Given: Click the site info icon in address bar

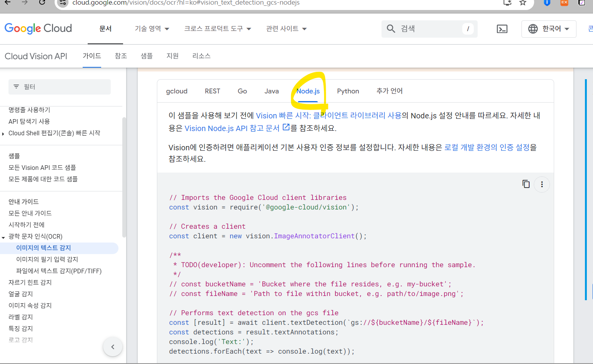Looking at the screenshot, I should coord(63,3).
